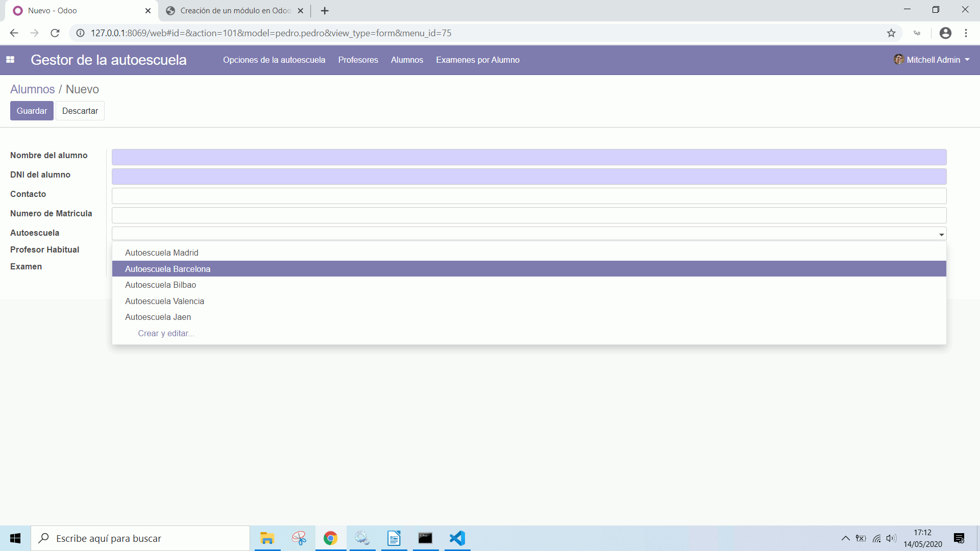Image resolution: width=980 pixels, height=551 pixels.
Task: Click the Guardar button
Action: pos(31,111)
